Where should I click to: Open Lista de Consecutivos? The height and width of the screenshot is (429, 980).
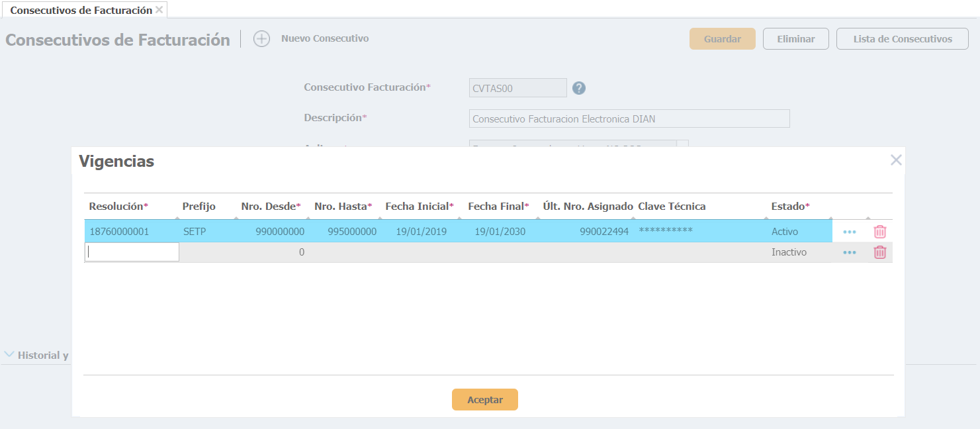[902, 39]
